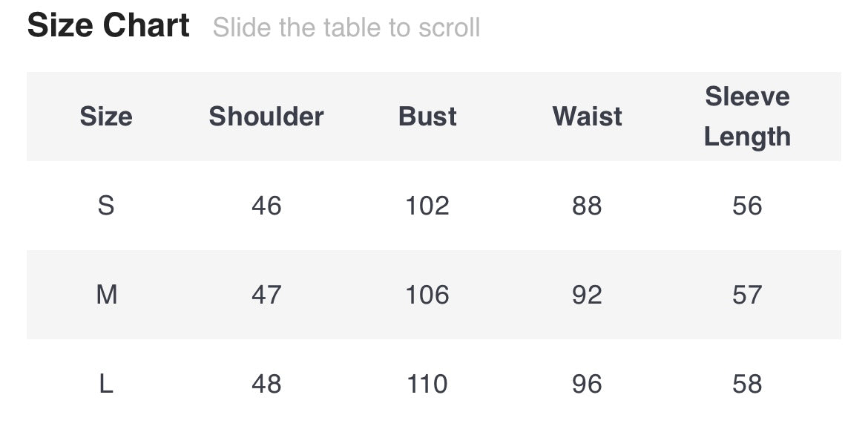Select the Shoulder column header
868x438 pixels.
coord(266,117)
